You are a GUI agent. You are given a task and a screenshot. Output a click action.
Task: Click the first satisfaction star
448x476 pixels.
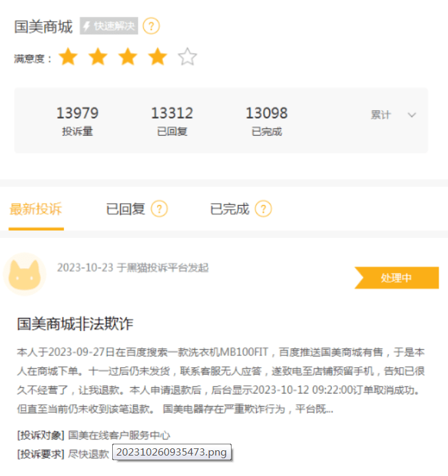(68, 57)
